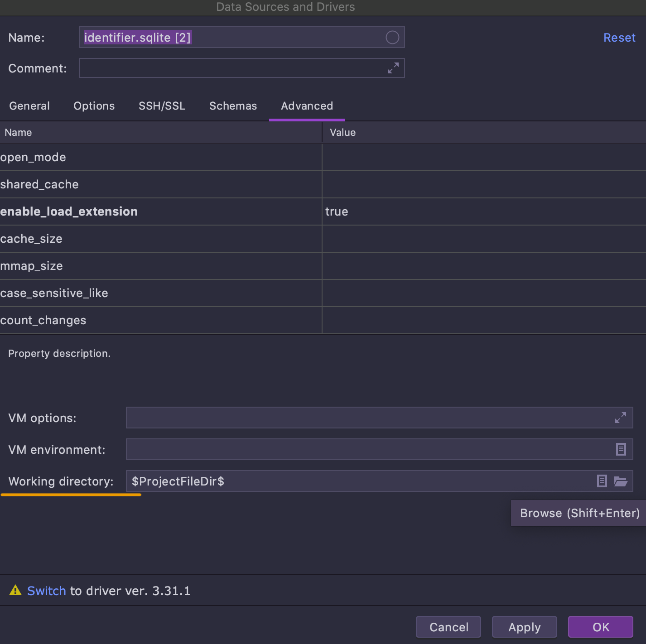Click the data source Name input field

click(242, 37)
